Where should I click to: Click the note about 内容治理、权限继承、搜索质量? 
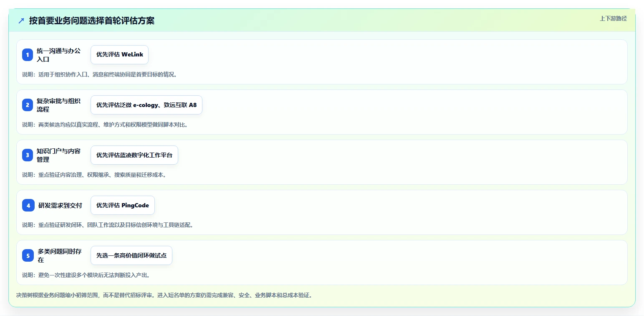94,175
